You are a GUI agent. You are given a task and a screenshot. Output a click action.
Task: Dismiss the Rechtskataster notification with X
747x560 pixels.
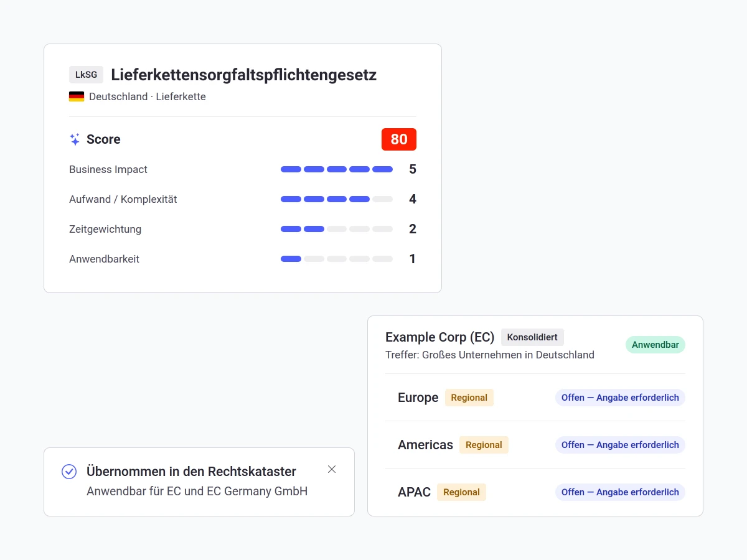(x=332, y=469)
